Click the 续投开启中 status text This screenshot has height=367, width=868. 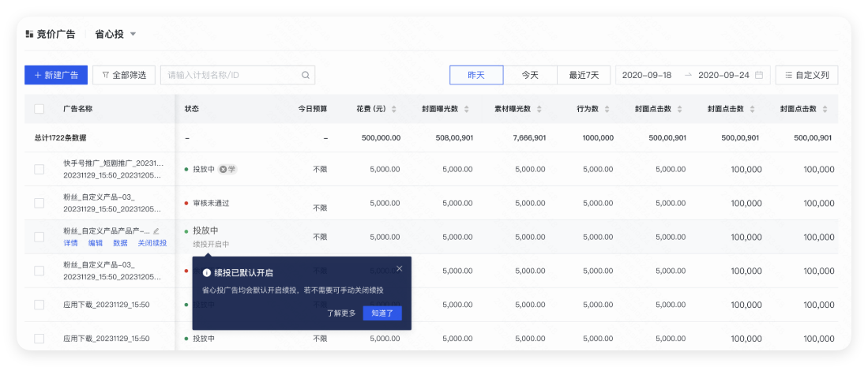pyautogui.click(x=211, y=244)
